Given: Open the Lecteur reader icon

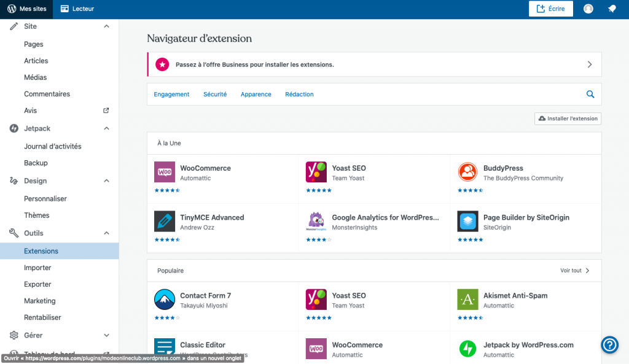Looking at the screenshot, I should click(64, 9).
